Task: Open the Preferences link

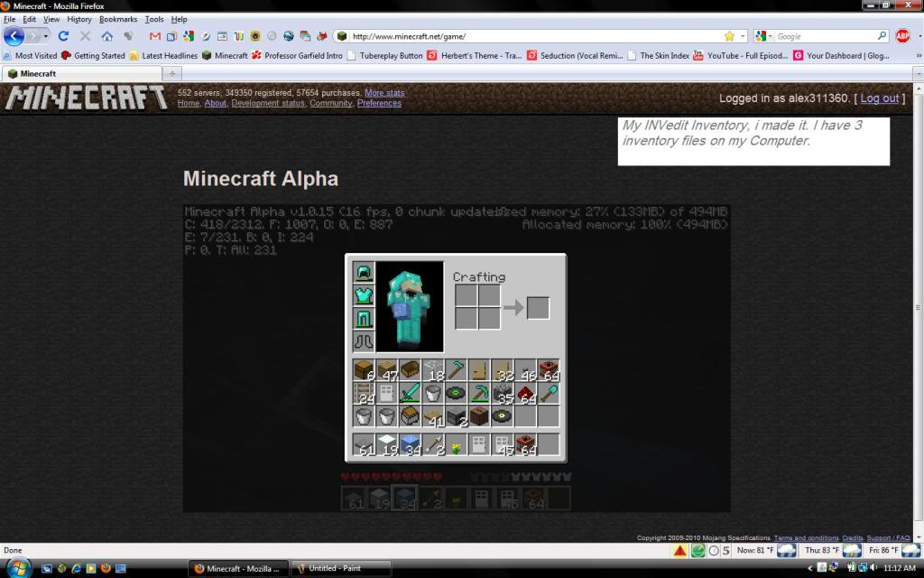Action: [x=379, y=103]
